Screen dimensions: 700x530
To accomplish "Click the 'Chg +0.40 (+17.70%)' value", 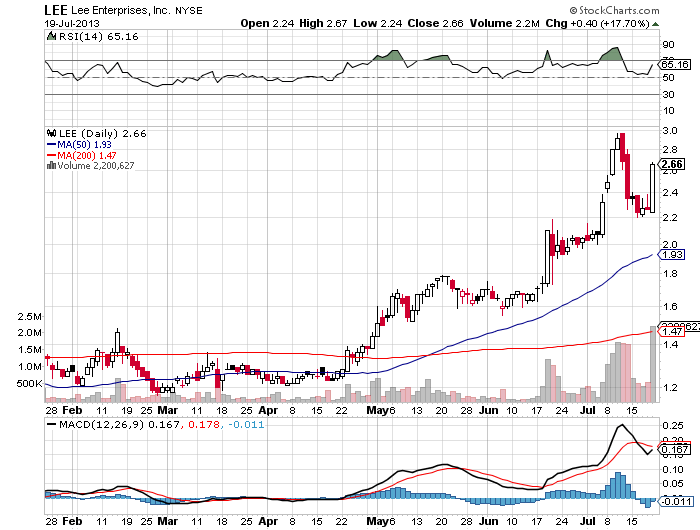I will coord(597,23).
